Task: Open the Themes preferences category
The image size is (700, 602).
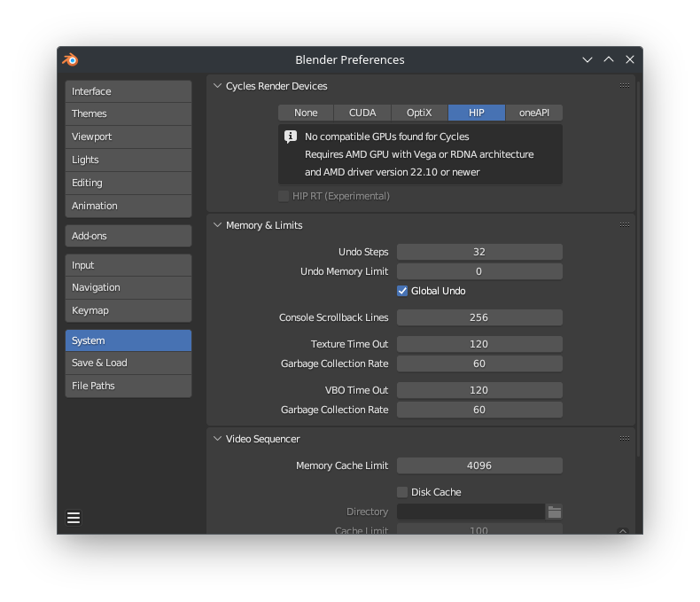Action: pyautogui.click(x=128, y=113)
